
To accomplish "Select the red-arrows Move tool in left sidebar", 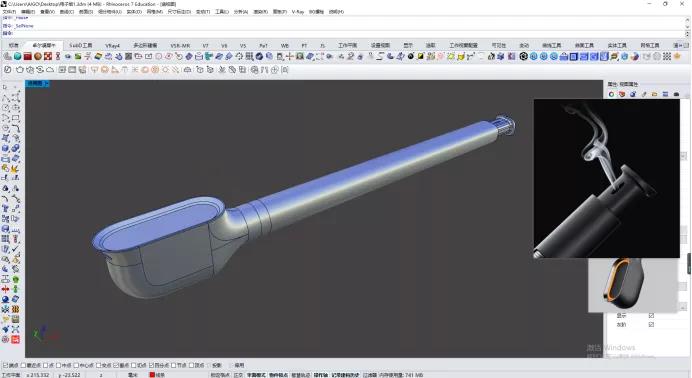I will (5, 289).
